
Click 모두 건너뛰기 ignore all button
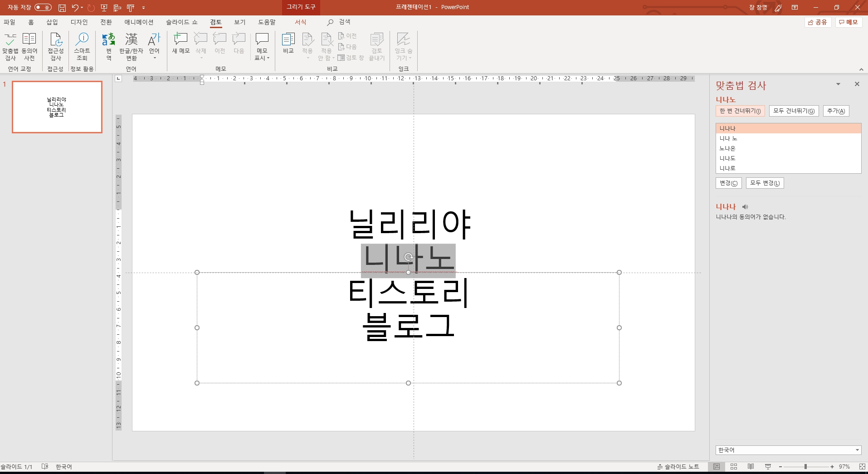coord(794,111)
